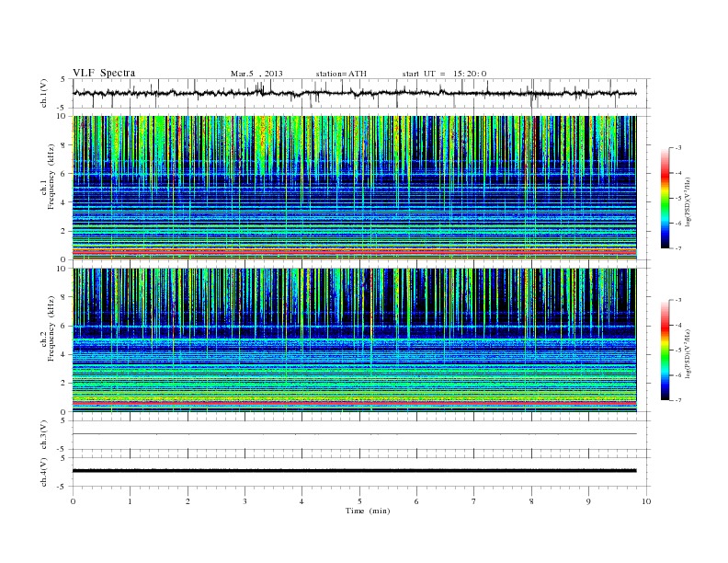Screen dimensions: 728x563
Task: Select the "start UT = 15:20:0" text
Action: pos(444,74)
